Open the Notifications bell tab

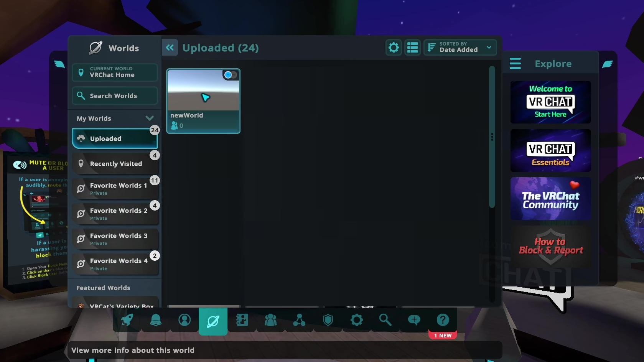click(156, 320)
